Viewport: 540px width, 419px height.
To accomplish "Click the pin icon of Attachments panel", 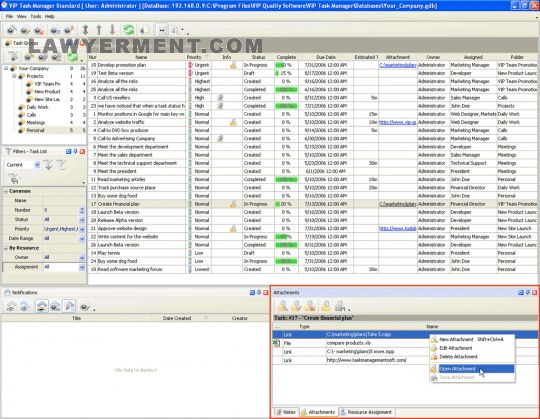I will coord(528,292).
